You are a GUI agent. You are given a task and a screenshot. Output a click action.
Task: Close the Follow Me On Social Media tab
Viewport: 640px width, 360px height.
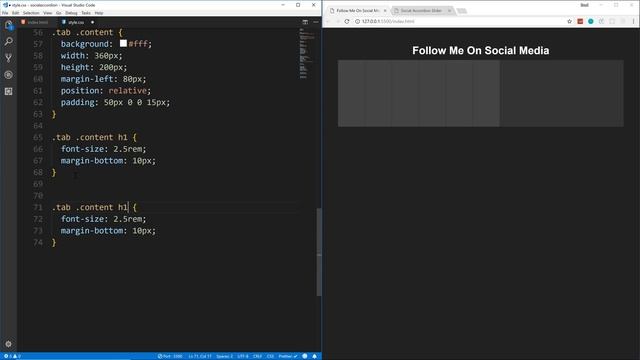coord(384,11)
